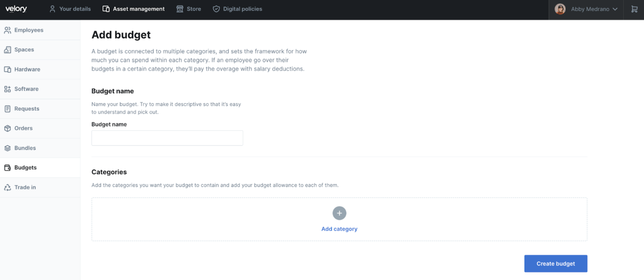Click the Your details person icon
This screenshot has width=644, height=280.
pos(52,9)
